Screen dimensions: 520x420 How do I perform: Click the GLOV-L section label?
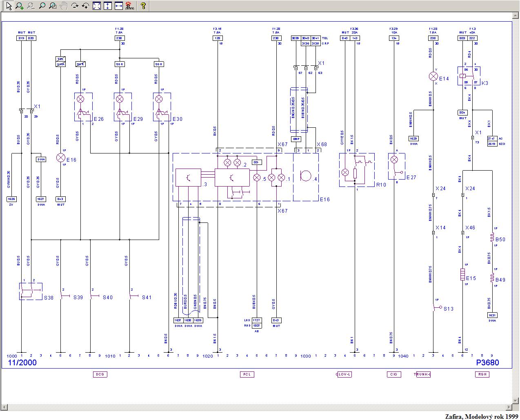coord(344,374)
